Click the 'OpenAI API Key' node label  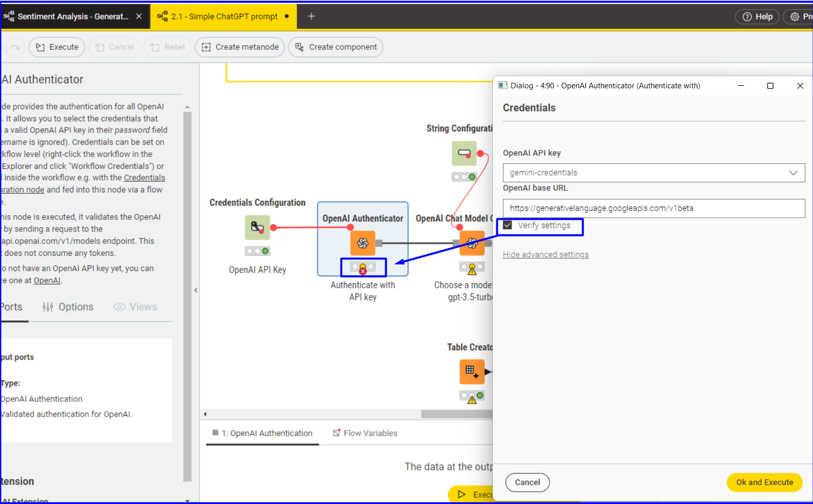[x=257, y=270]
